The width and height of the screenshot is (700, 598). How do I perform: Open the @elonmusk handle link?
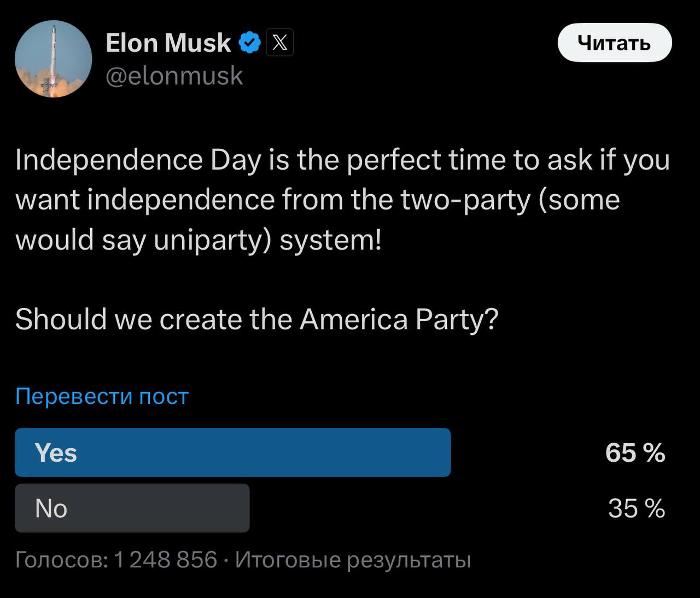174,76
